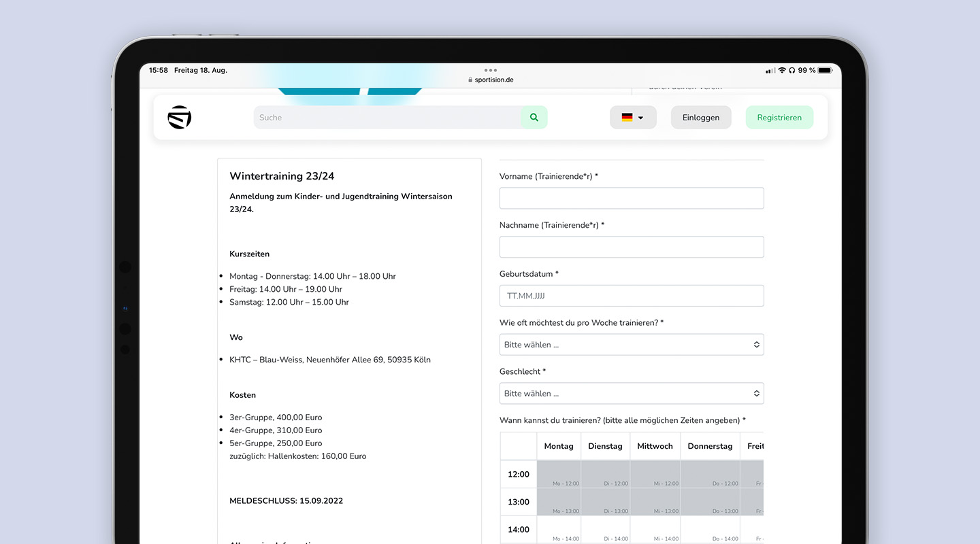Click the 3er-Gruppe, 400,00 Euro line
Viewport: 980px width, 544px height.
coord(276,418)
